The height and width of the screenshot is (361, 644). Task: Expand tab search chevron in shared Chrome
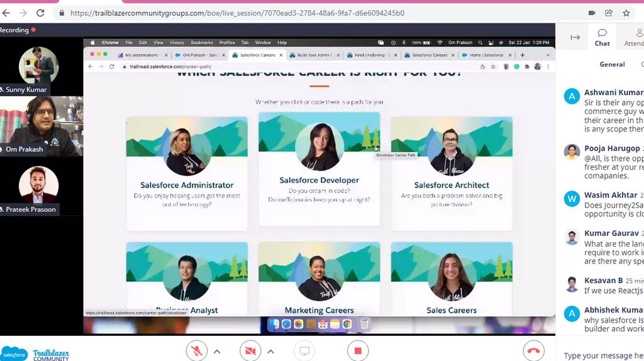coord(548,55)
